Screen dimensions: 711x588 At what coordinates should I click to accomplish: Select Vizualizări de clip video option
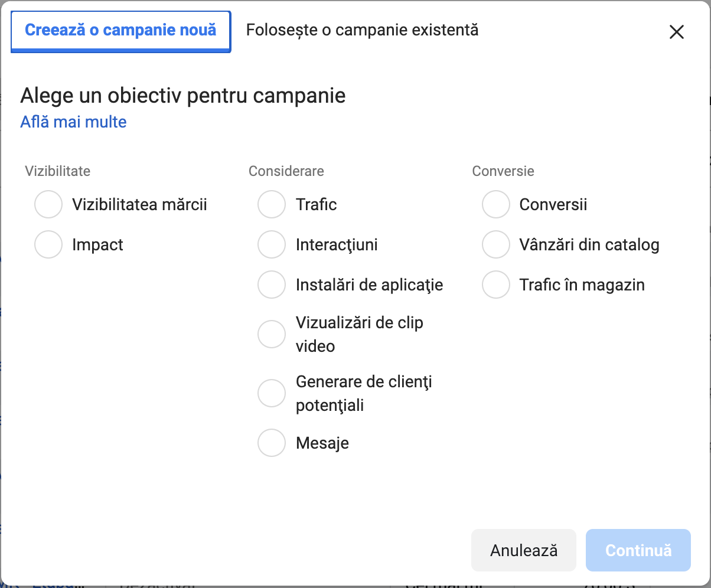[x=272, y=334]
